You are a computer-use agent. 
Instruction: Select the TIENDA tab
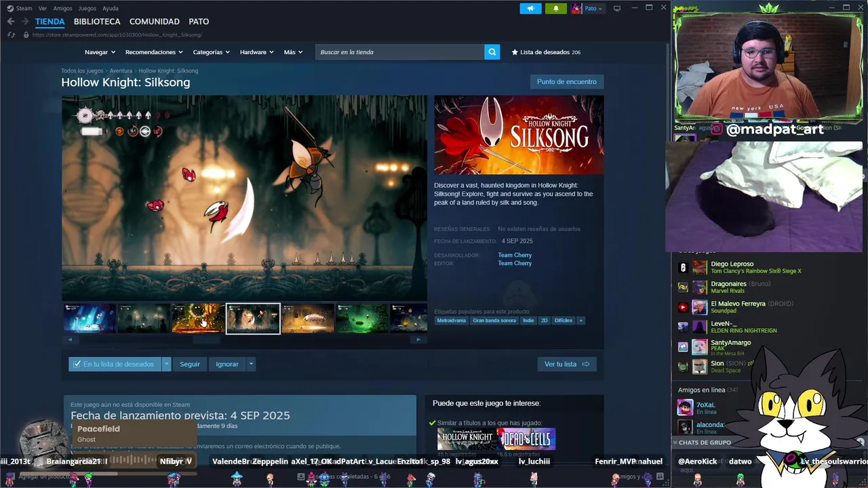pos(50,22)
